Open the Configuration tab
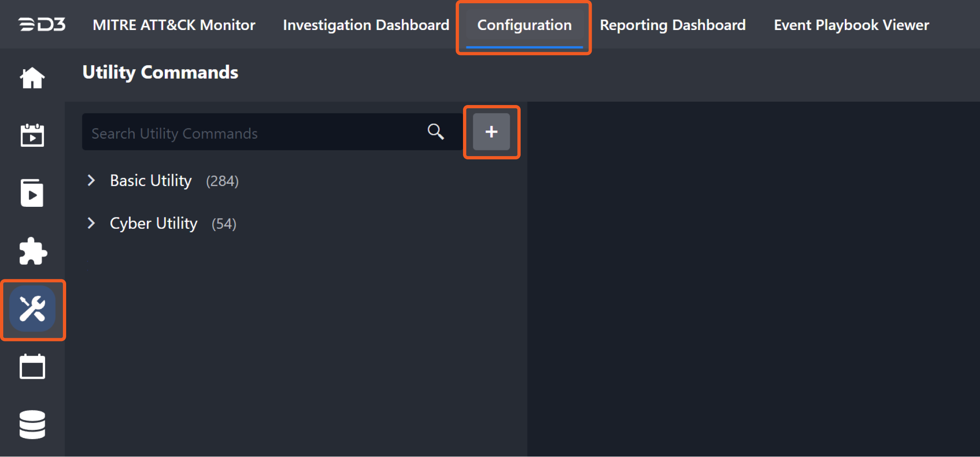Viewport: 980px width, 457px height. [524, 25]
